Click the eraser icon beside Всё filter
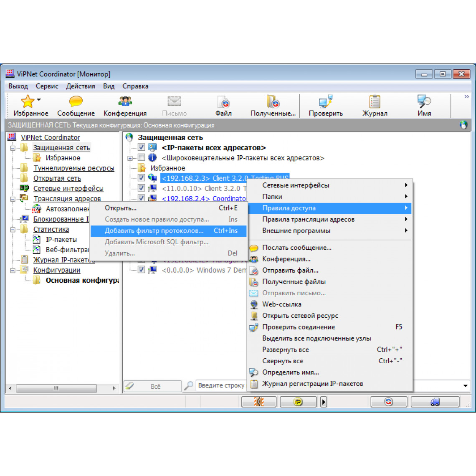 129,386
